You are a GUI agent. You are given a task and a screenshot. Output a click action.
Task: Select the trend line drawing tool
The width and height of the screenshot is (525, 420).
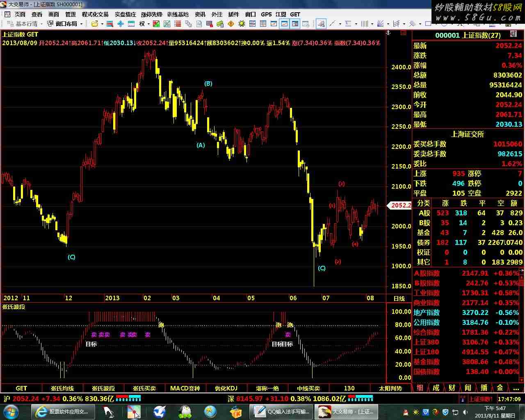(332, 24)
